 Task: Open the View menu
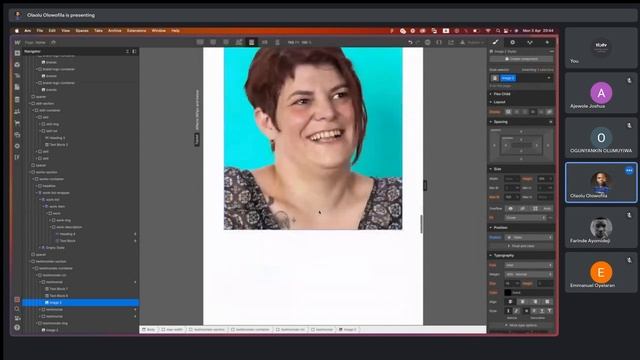point(65,31)
